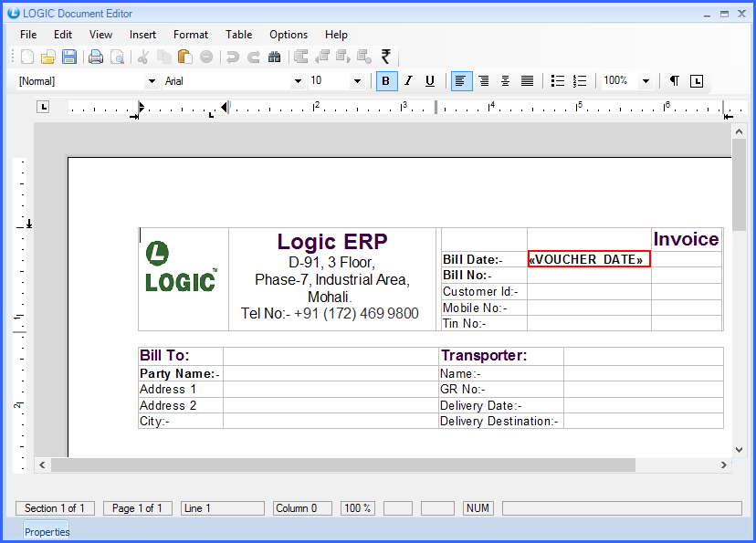Click the Party Name:- label

(180, 373)
